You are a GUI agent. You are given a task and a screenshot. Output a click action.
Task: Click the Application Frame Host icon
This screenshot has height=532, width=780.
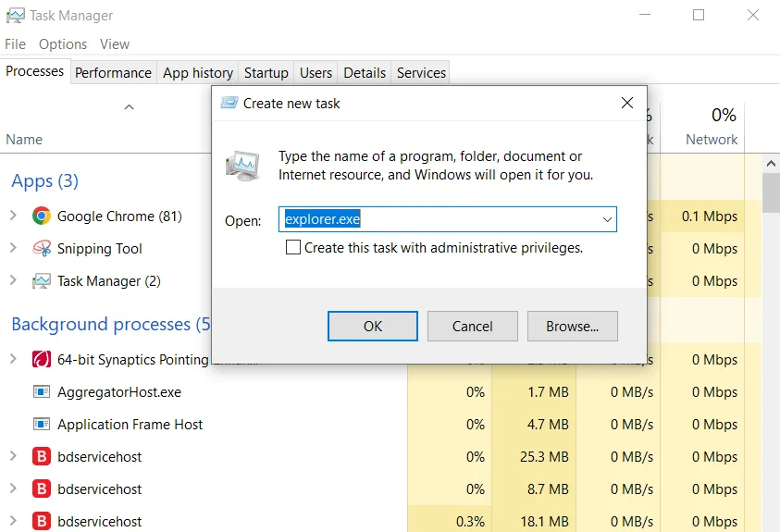[x=42, y=424]
